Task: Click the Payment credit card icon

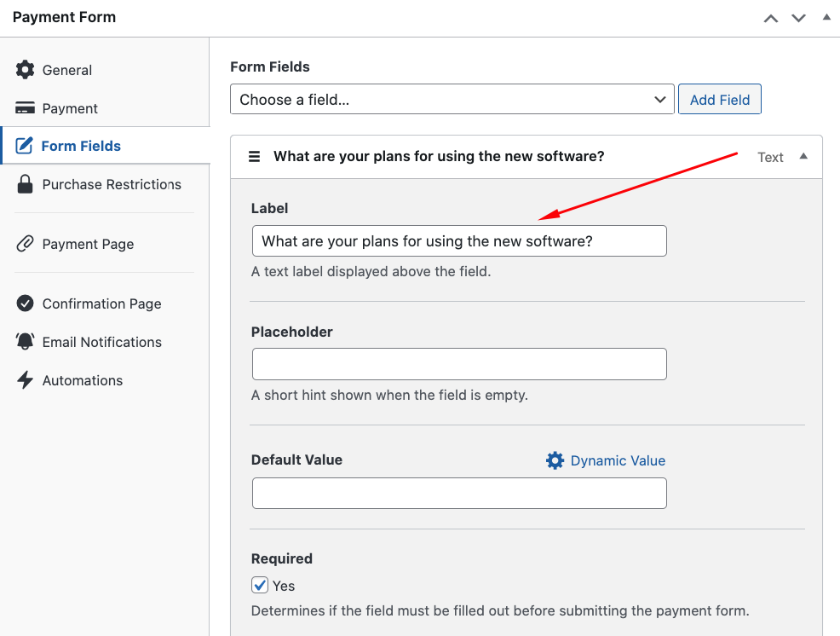Action: pos(26,108)
